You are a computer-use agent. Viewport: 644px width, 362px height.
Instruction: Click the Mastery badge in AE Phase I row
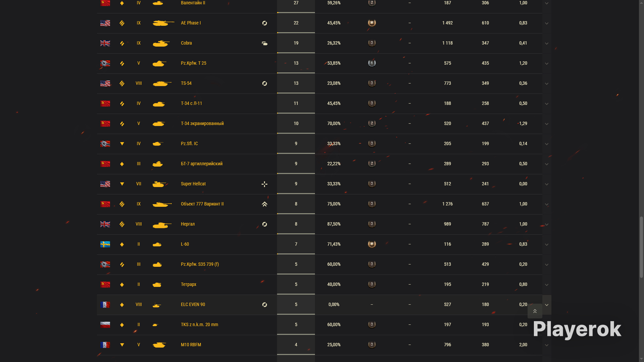pyautogui.click(x=372, y=23)
